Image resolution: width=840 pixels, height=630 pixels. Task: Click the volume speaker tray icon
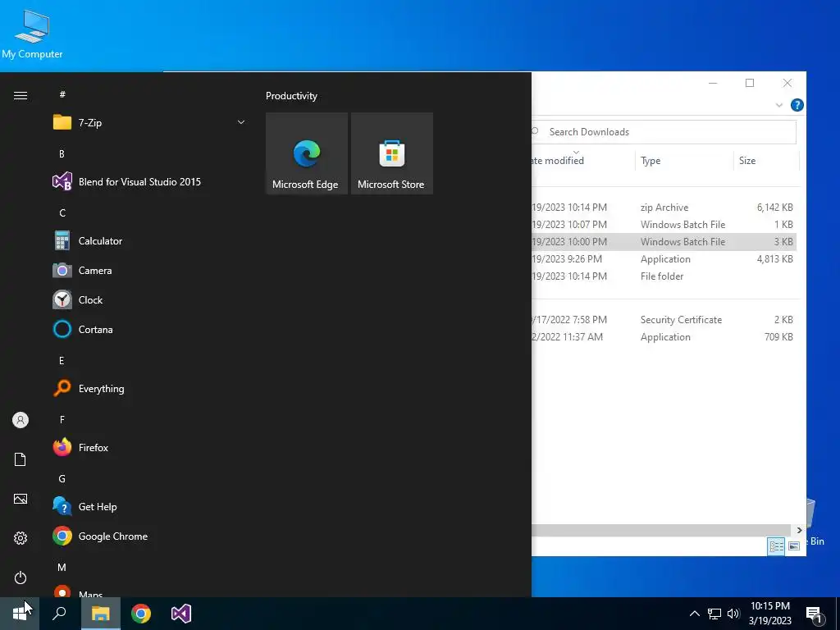733,614
